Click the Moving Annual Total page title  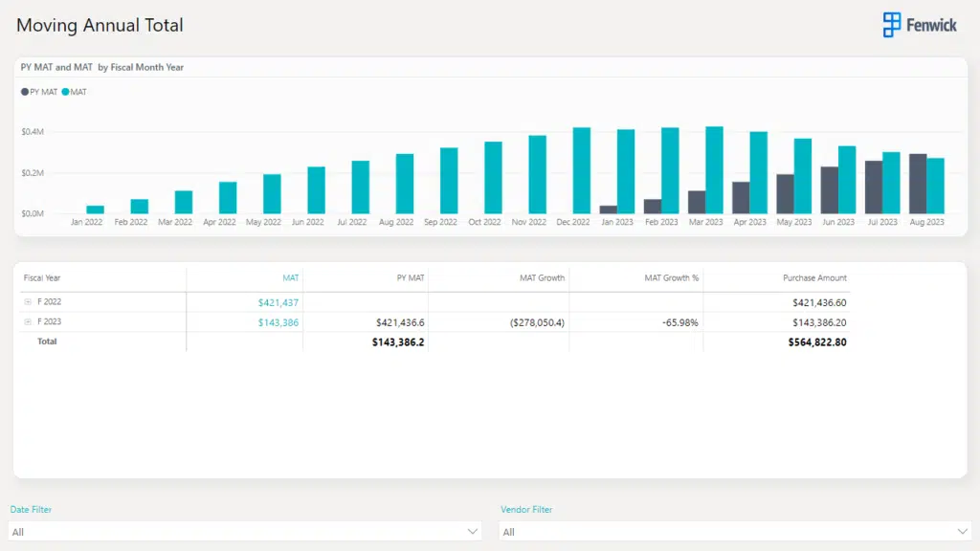point(100,25)
